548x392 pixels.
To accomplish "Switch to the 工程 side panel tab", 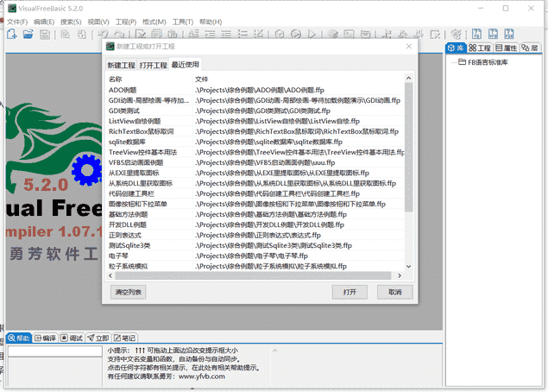I will click(480, 47).
